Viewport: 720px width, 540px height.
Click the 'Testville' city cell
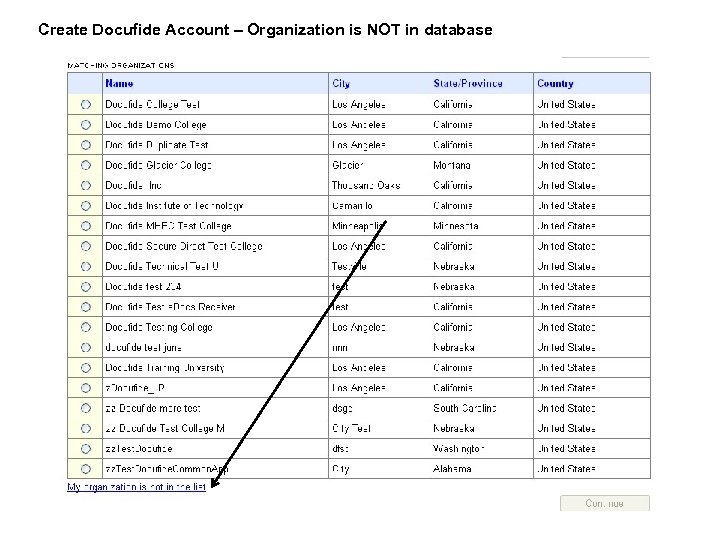[349, 266]
